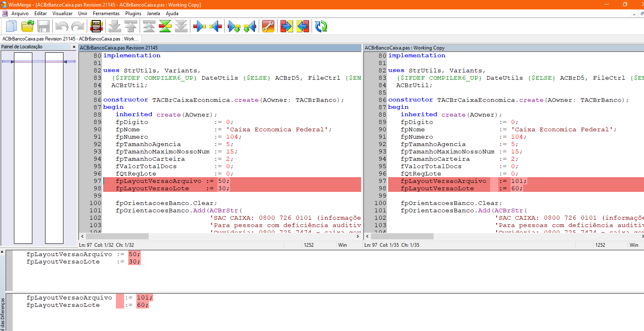Screen dimensions: 644x331
Task: Click value '101;' in right pane line 97
Action: point(519,181)
